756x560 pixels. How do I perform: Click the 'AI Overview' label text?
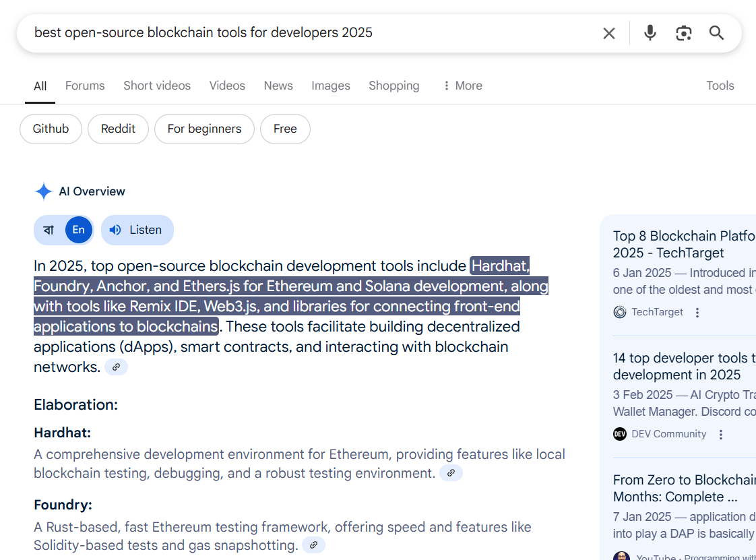pos(92,191)
